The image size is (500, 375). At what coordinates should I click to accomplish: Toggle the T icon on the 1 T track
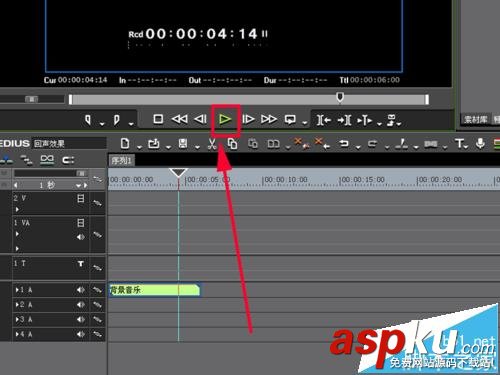coord(81,264)
